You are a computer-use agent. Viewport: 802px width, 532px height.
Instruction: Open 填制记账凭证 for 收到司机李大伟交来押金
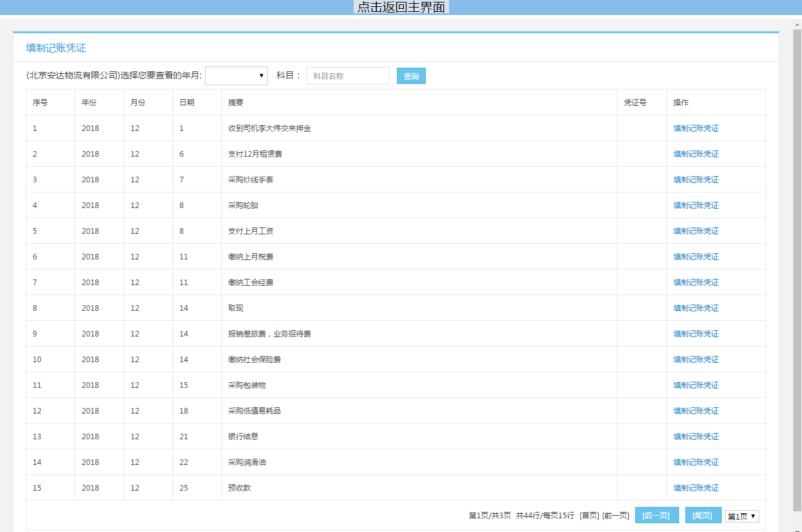(x=696, y=128)
